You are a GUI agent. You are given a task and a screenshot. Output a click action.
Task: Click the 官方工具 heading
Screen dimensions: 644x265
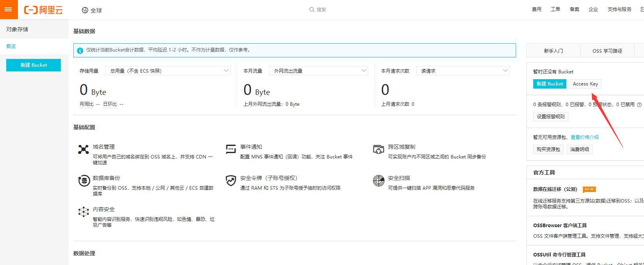click(544, 173)
